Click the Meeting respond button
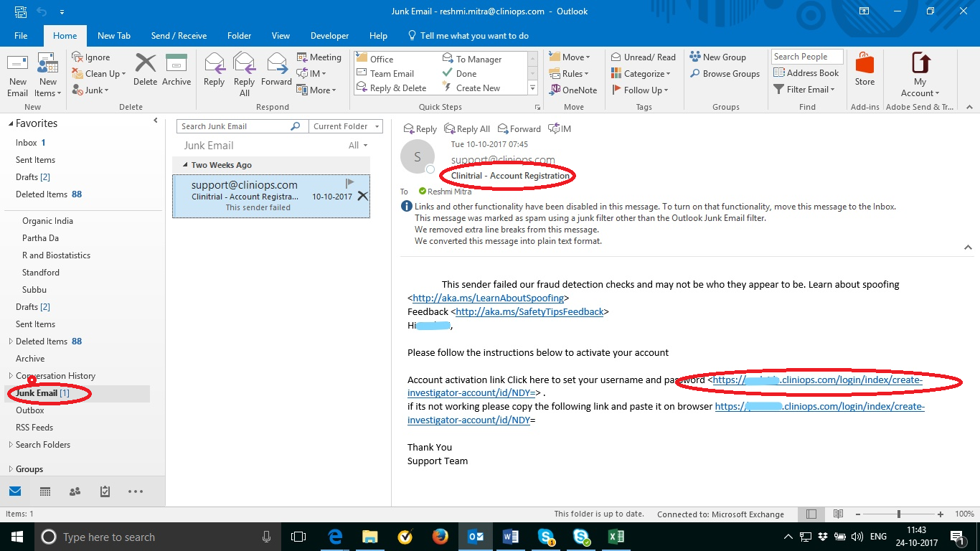This screenshot has width=980, height=551. pyautogui.click(x=319, y=57)
